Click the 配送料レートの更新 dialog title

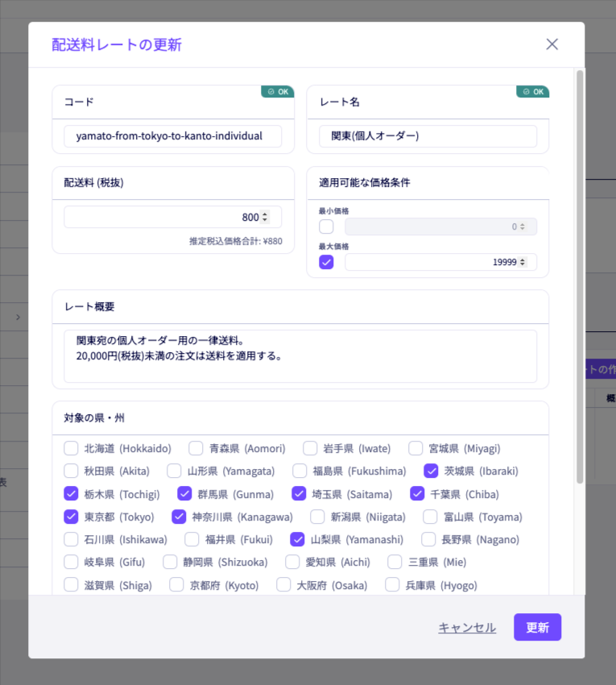117,44
